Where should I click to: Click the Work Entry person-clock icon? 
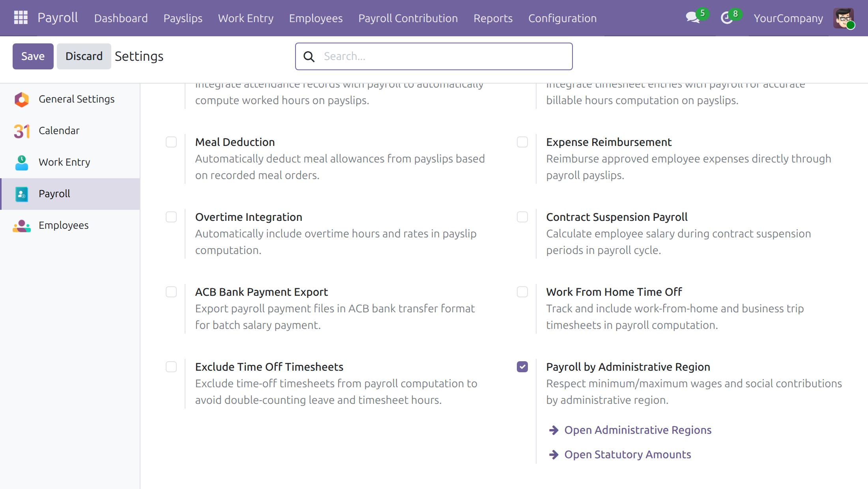coord(22,162)
